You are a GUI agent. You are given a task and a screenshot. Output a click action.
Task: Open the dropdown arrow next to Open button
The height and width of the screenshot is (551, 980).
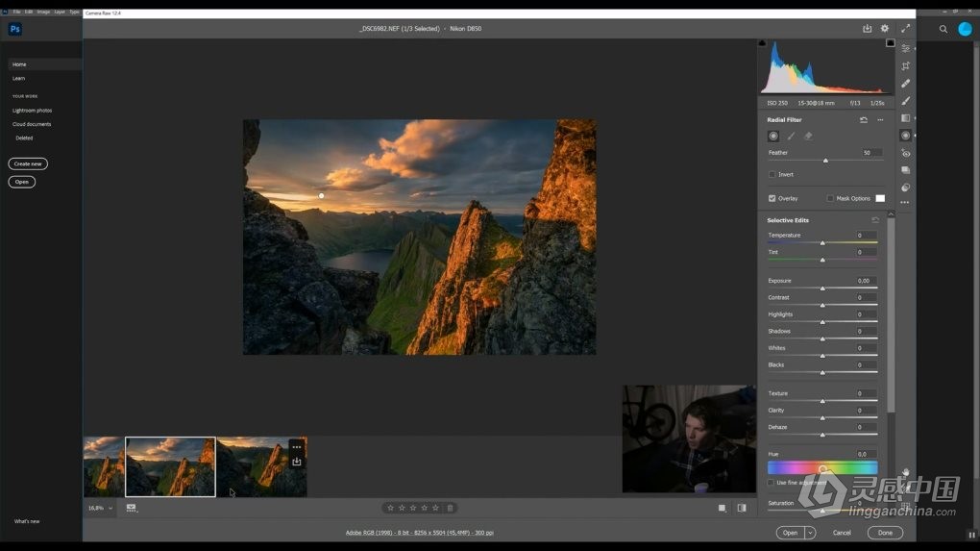click(810, 533)
